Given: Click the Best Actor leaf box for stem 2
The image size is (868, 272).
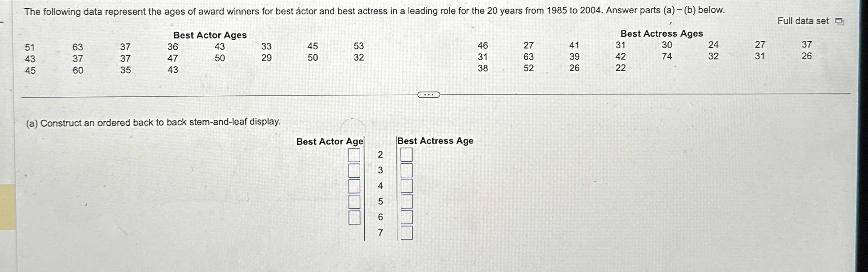Looking at the screenshot, I should click(x=355, y=156).
